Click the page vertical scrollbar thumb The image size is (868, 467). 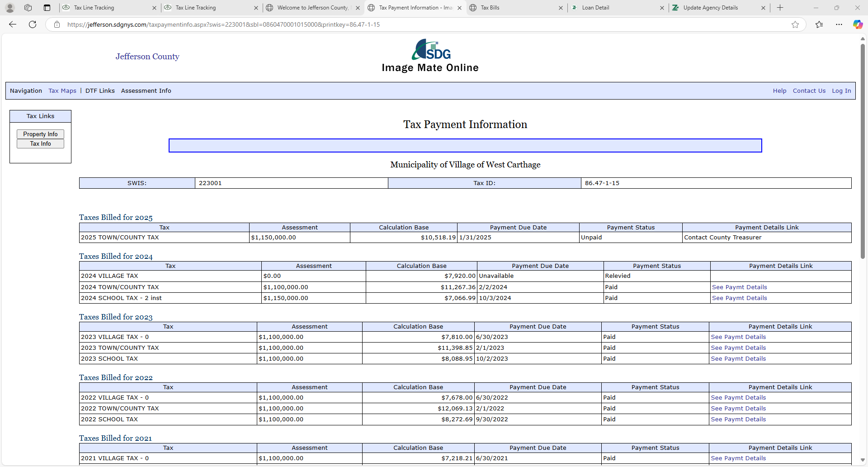click(863, 149)
